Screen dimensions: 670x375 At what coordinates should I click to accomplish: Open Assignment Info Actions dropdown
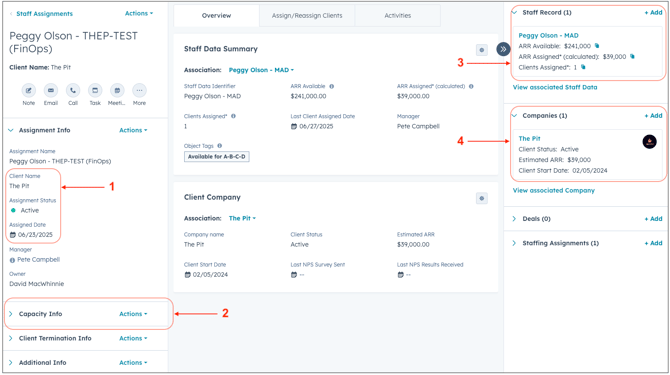(133, 130)
